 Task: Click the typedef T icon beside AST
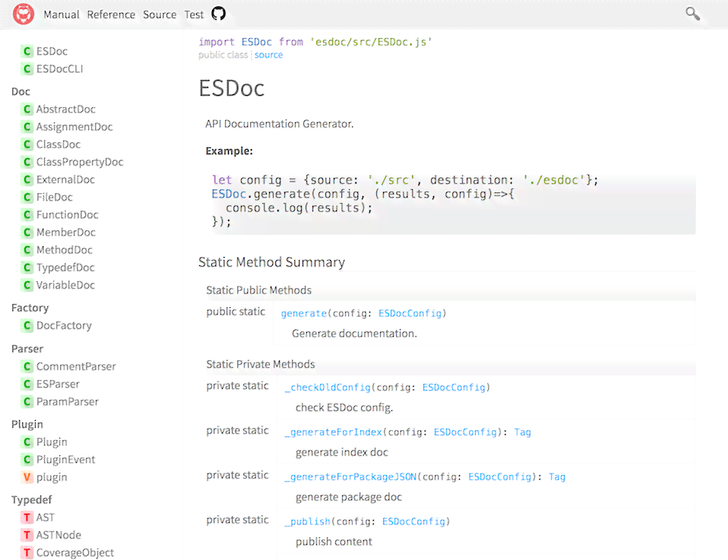pos(27,517)
